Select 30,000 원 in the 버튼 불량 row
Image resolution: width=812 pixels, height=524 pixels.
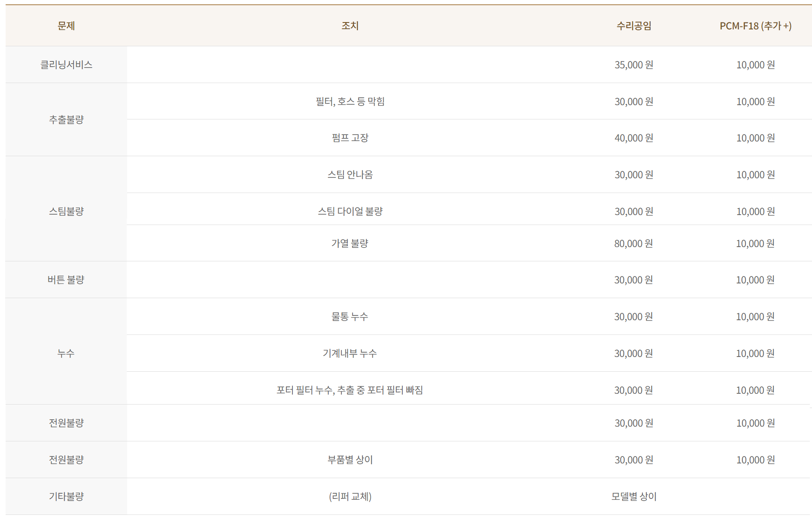pyautogui.click(x=634, y=280)
